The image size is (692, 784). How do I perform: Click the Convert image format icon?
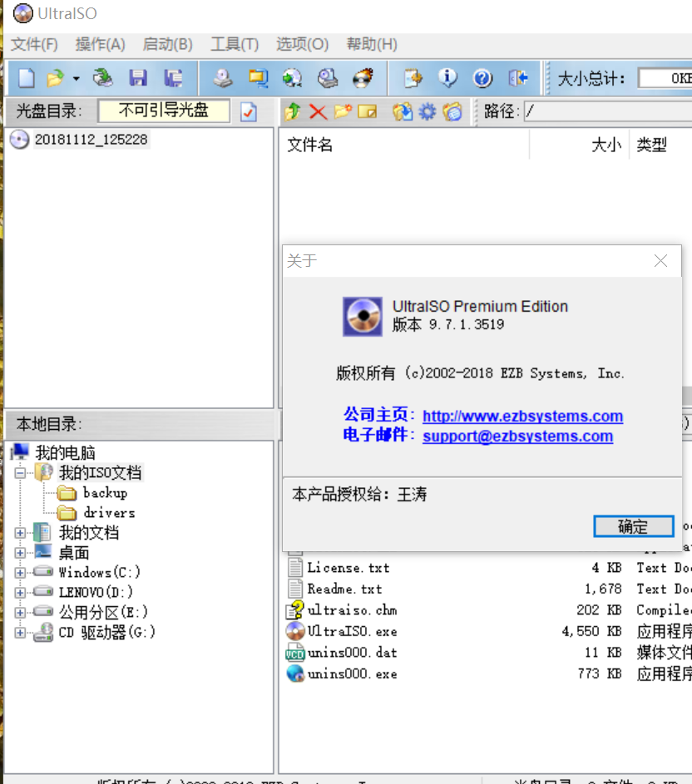click(x=292, y=78)
